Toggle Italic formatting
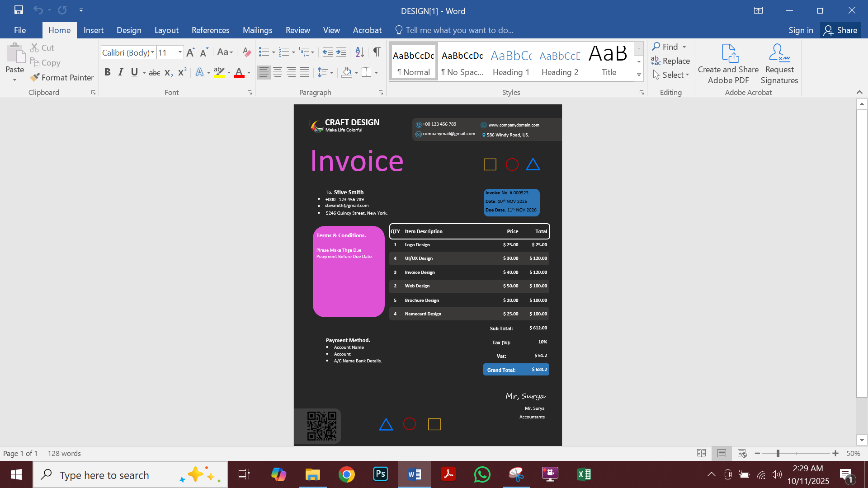868x488 pixels. (x=121, y=72)
